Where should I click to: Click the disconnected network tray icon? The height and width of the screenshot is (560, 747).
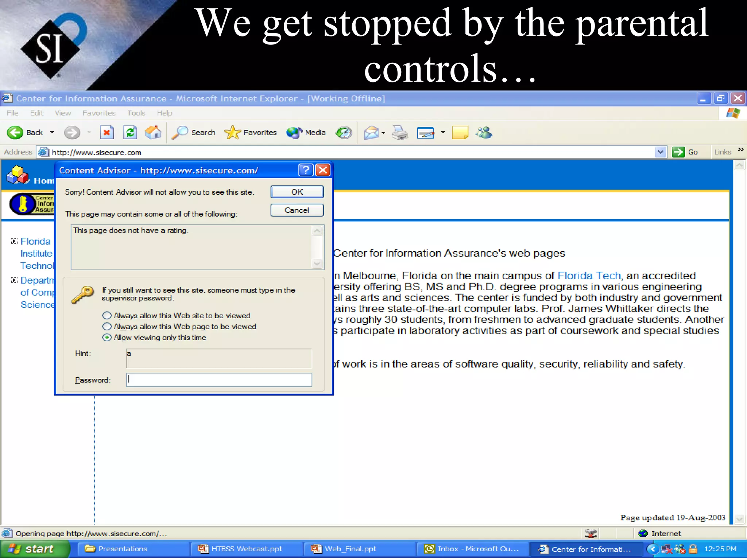(667, 549)
